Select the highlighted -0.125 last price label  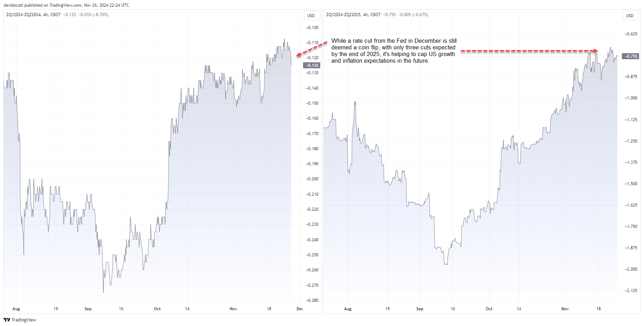(x=311, y=65)
